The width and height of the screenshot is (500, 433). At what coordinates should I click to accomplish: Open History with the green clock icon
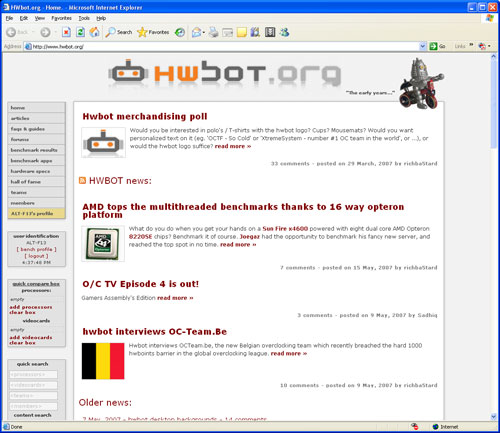[x=180, y=32]
